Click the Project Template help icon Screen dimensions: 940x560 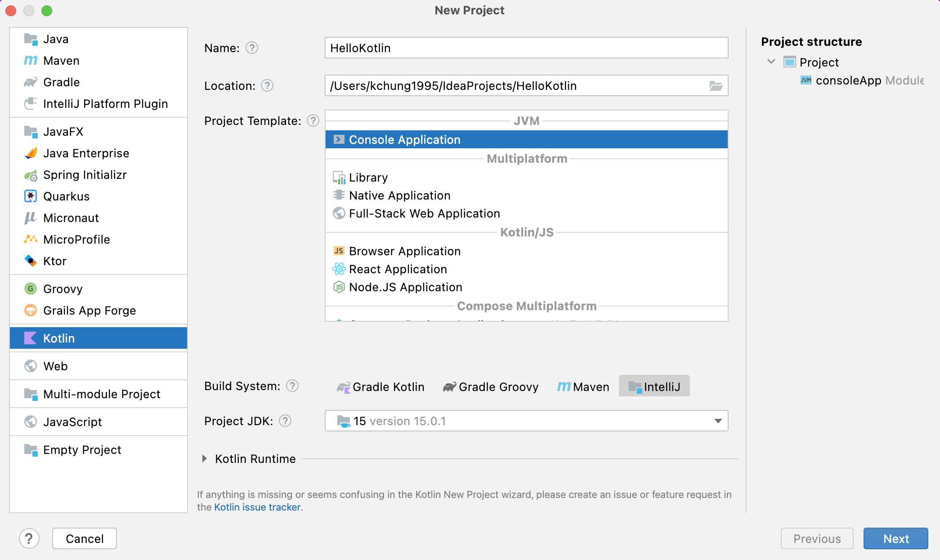pyautogui.click(x=313, y=121)
